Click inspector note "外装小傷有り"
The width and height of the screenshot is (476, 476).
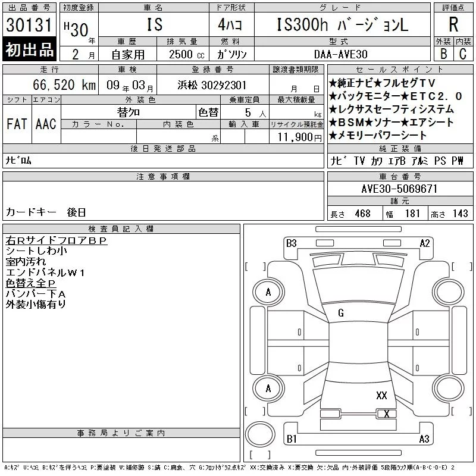coord(36,305)
